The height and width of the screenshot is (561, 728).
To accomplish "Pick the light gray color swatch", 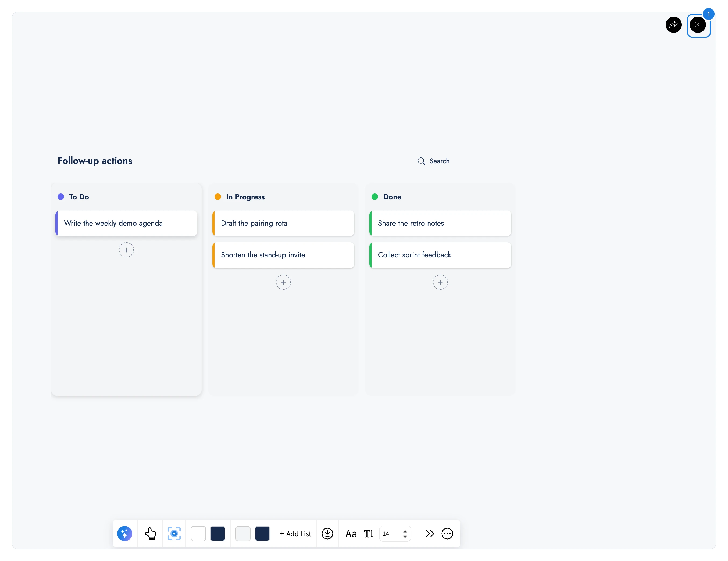I will click(x=243, y=534).
